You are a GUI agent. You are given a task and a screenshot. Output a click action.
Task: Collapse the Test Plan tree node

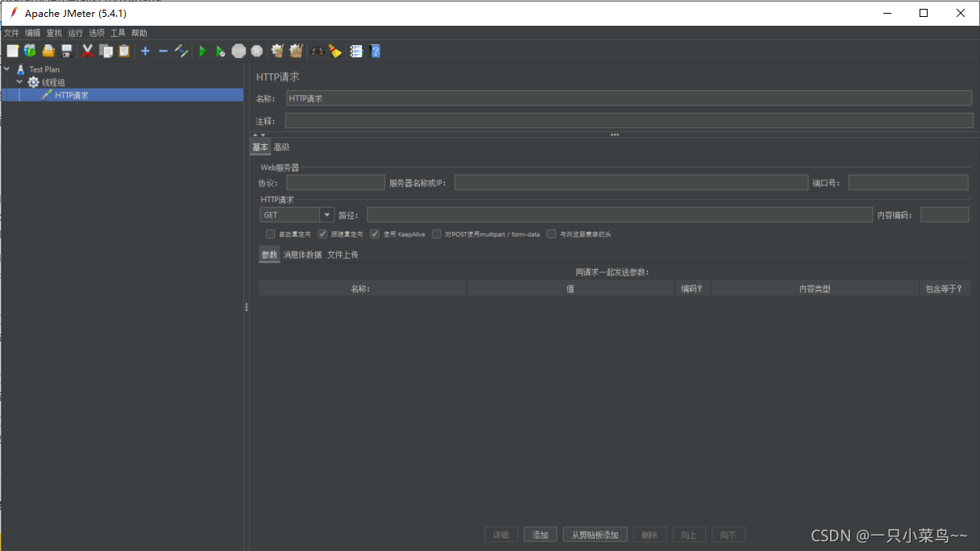(x=7, y=69)
